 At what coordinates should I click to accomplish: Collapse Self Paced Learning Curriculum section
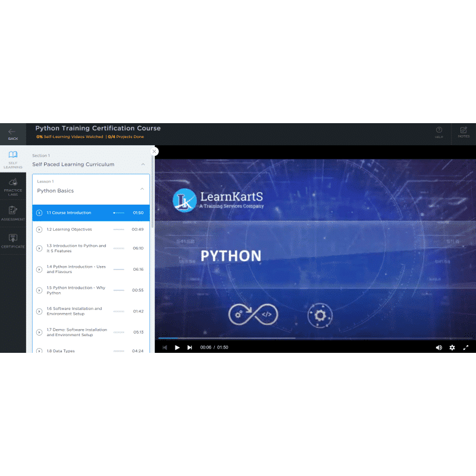[x=143, y=164]
